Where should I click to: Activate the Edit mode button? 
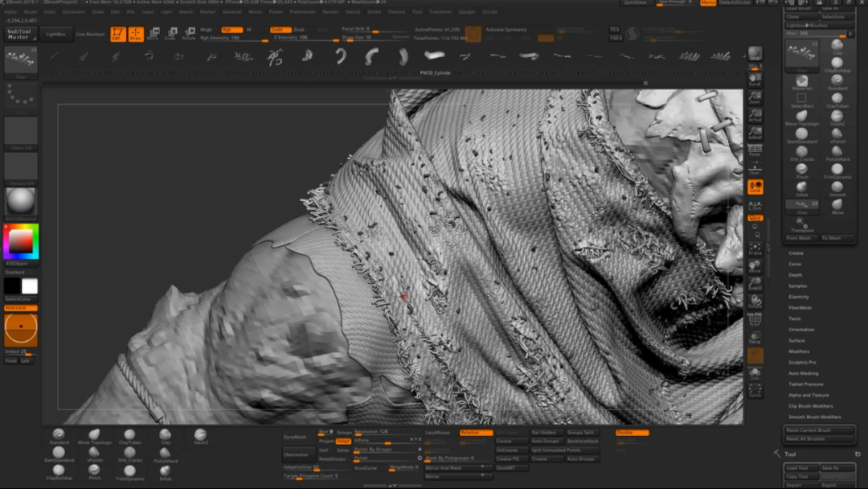pos(117,34)
